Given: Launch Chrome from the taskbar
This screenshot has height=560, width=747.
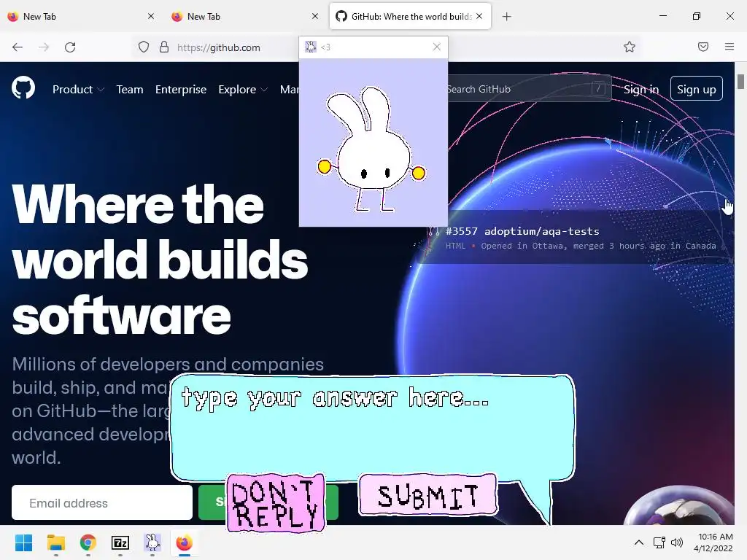Looking at the screenshot, I should [88, 542].
